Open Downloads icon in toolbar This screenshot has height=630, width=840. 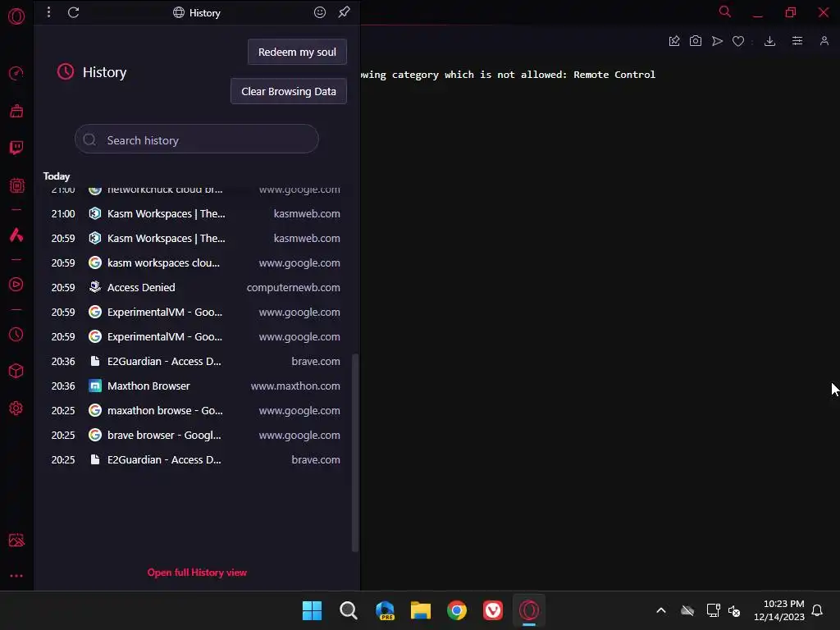click(769, 41)
